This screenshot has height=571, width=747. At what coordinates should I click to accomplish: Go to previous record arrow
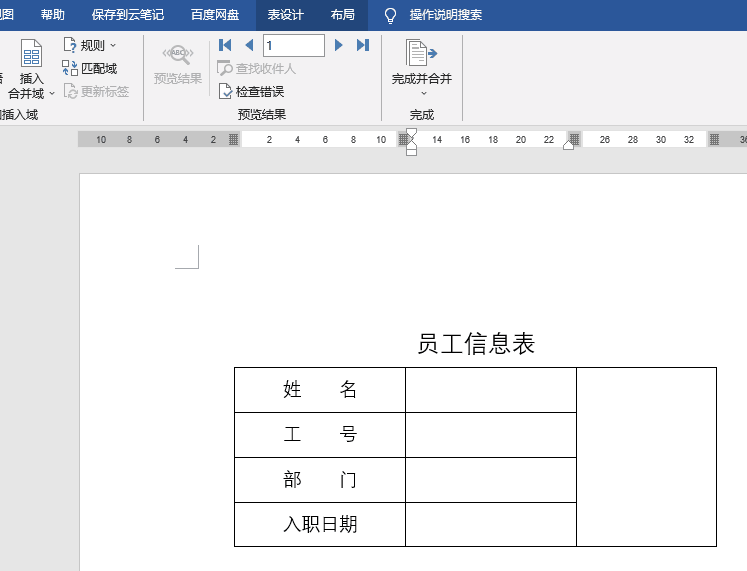coord(249,45)
